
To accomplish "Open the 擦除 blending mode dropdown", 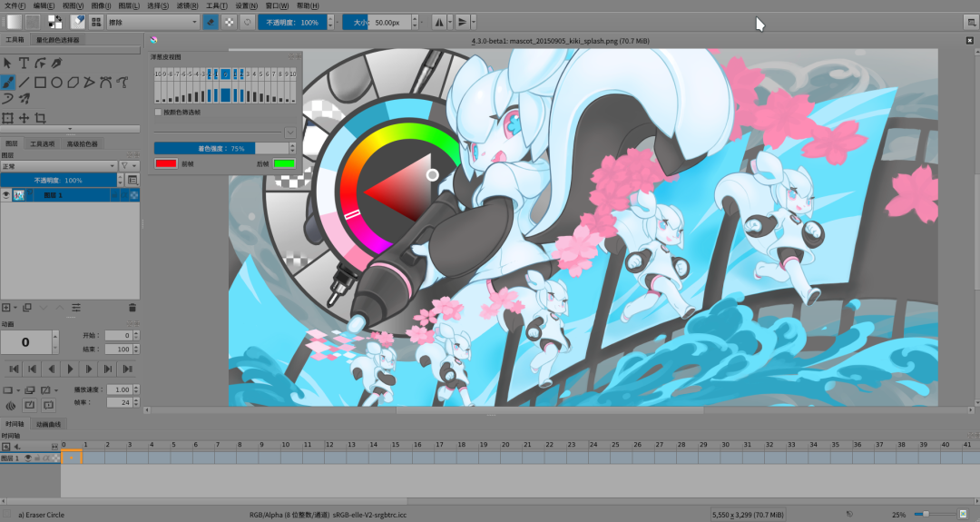I will pos(152,22).
